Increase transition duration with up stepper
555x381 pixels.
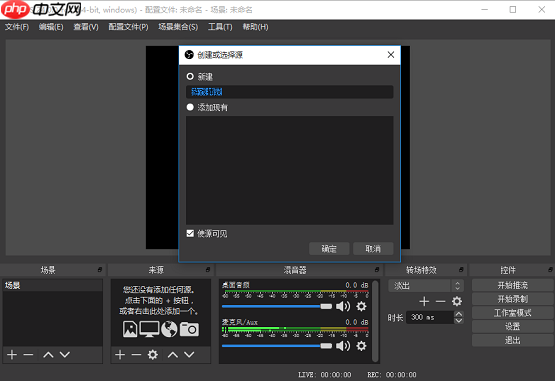[458, 314]
